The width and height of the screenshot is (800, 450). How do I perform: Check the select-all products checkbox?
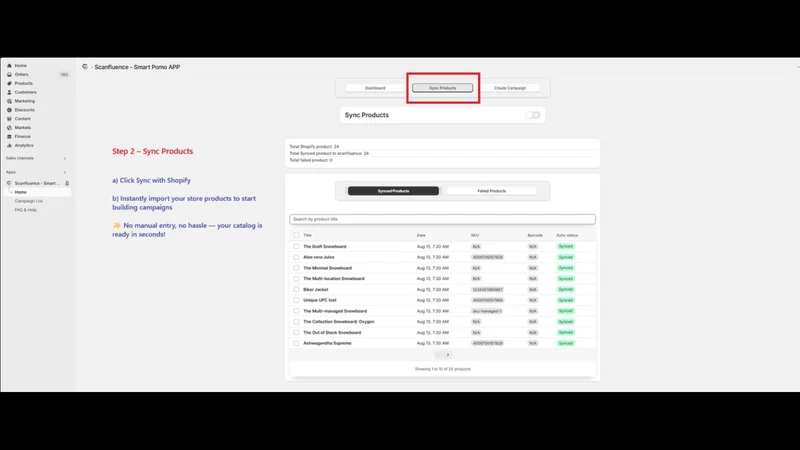tap(296, 235)
